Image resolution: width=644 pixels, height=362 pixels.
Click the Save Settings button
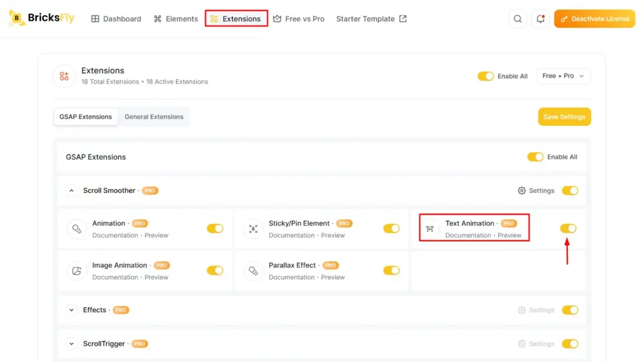click(x=564, y=117)
